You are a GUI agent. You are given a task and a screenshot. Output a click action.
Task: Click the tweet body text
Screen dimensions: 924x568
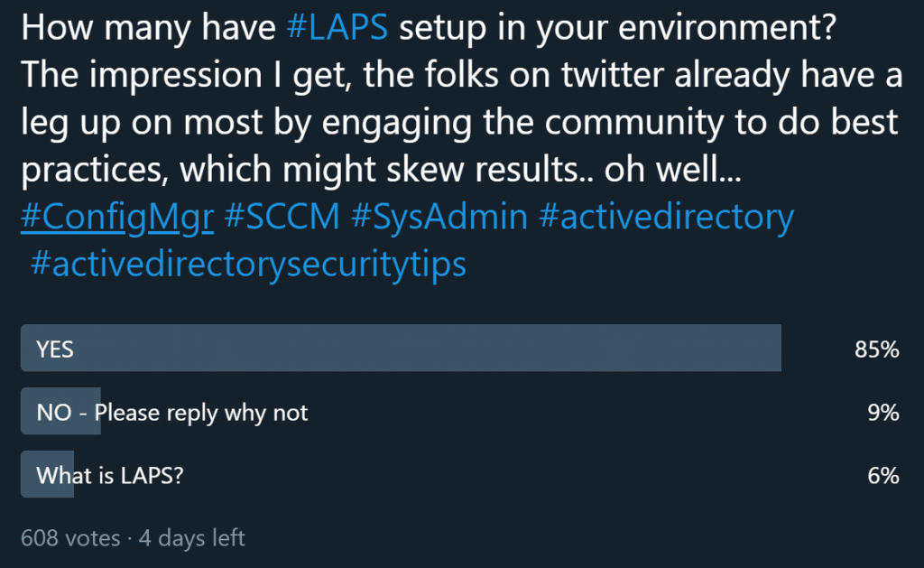361,122
